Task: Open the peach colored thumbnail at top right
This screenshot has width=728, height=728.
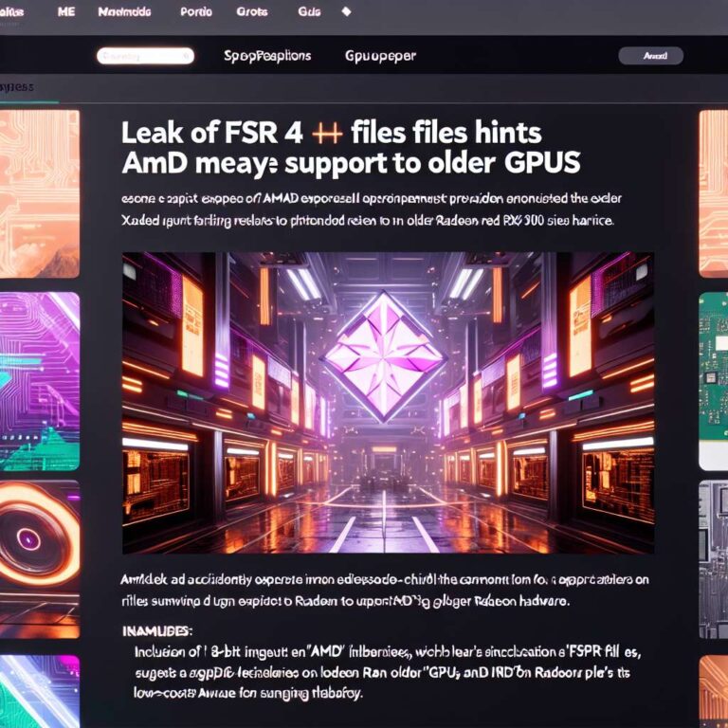Action: click(x=713, y=192)
